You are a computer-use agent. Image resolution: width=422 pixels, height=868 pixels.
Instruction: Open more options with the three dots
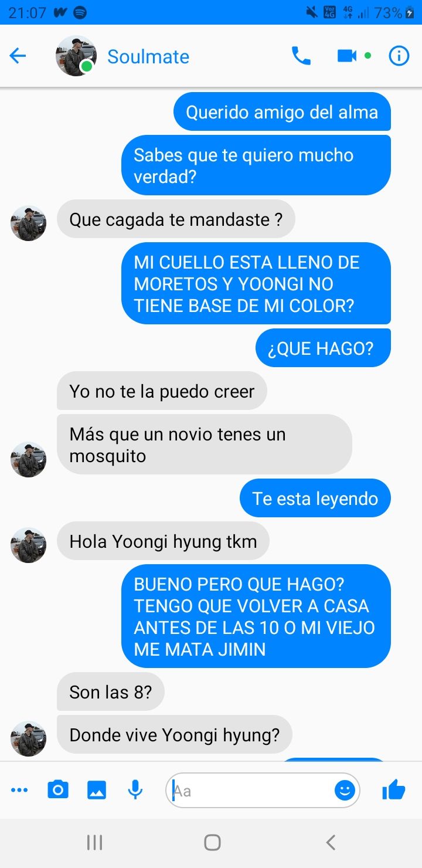(x=19, y=791)
